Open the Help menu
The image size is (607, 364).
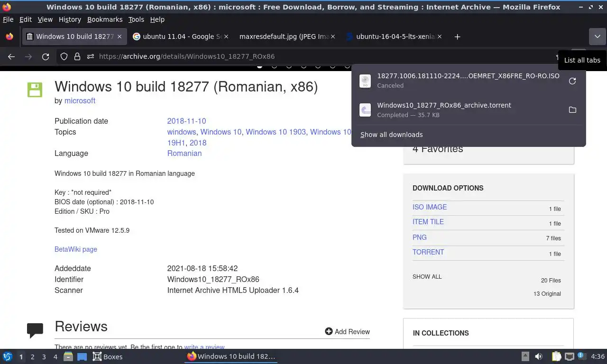tap(157, 19)
